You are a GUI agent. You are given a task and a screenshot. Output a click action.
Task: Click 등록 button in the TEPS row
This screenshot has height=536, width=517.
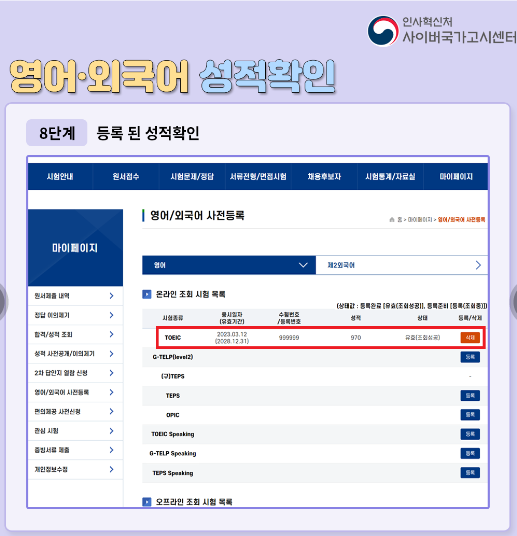coord(470,396)
